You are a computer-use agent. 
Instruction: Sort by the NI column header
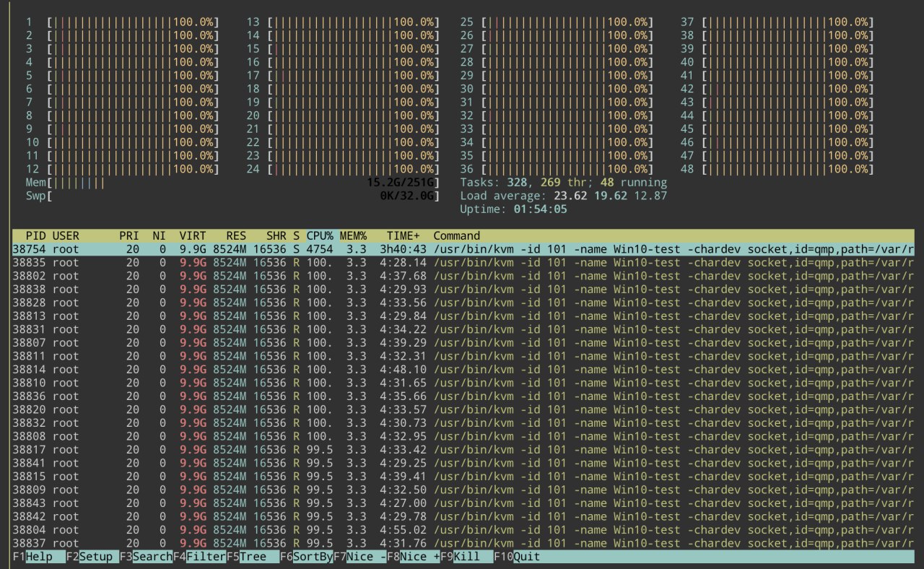[159, 235]
